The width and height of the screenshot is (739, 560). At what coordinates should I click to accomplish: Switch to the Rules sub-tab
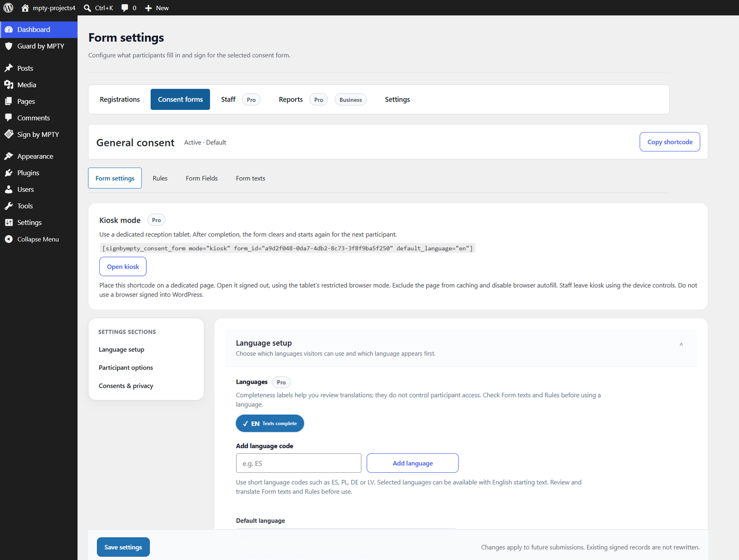[x=160, y=178]
